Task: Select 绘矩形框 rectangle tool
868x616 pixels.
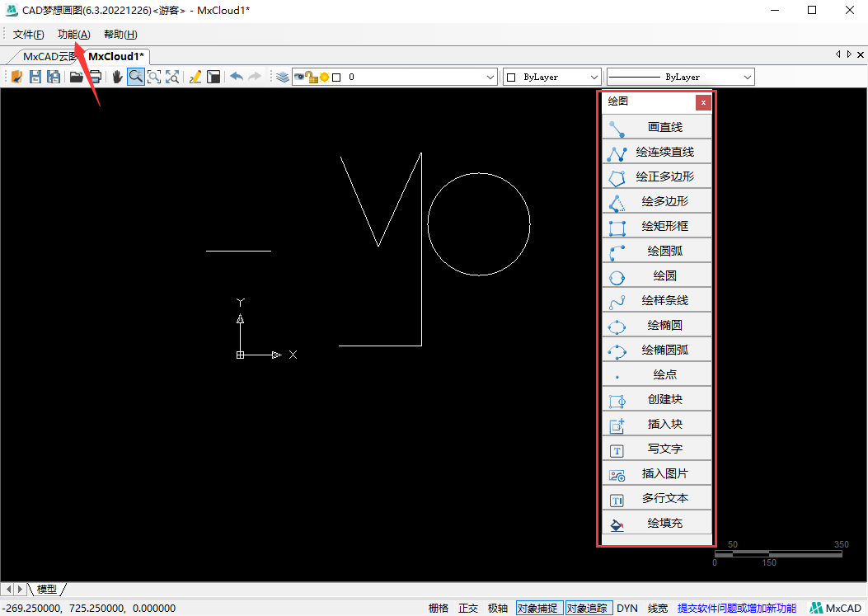Action: pyautogui.click(x=656, y=226)
